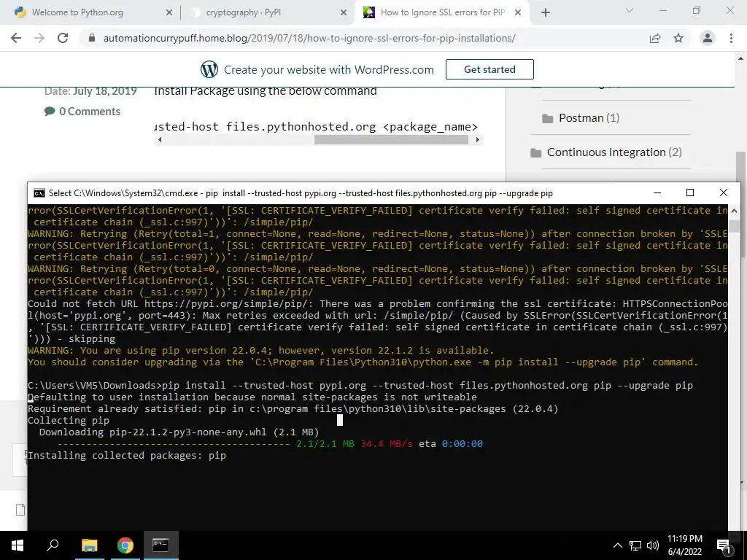Click the pip download progress bar
The height and width of the screenshot is (560, 747).
[174, 444]
